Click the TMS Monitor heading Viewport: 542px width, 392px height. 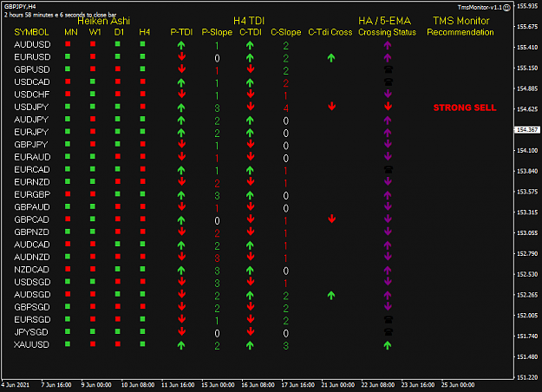click(461, 21)
